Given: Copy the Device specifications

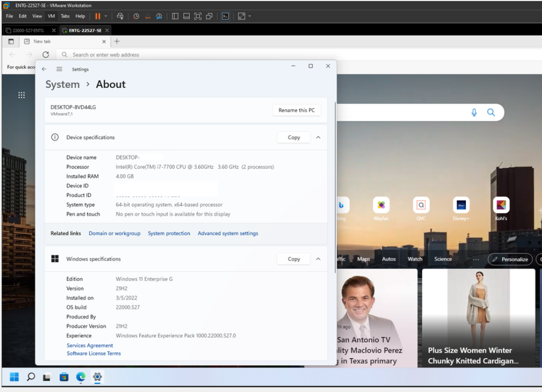Looking at the screenshot, I should tap(294, 137).
